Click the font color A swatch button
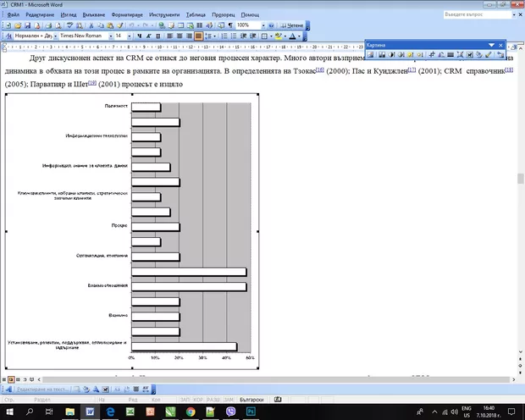 293,36
